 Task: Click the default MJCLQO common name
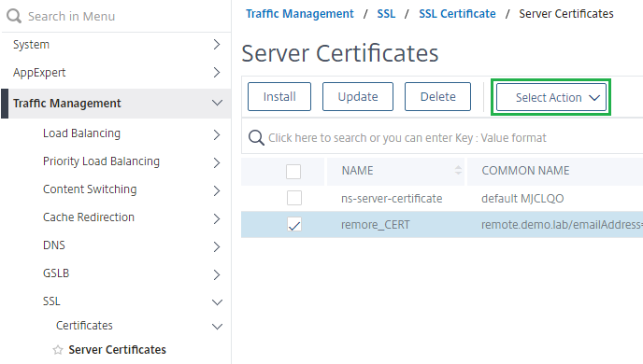tap(522, 199)
